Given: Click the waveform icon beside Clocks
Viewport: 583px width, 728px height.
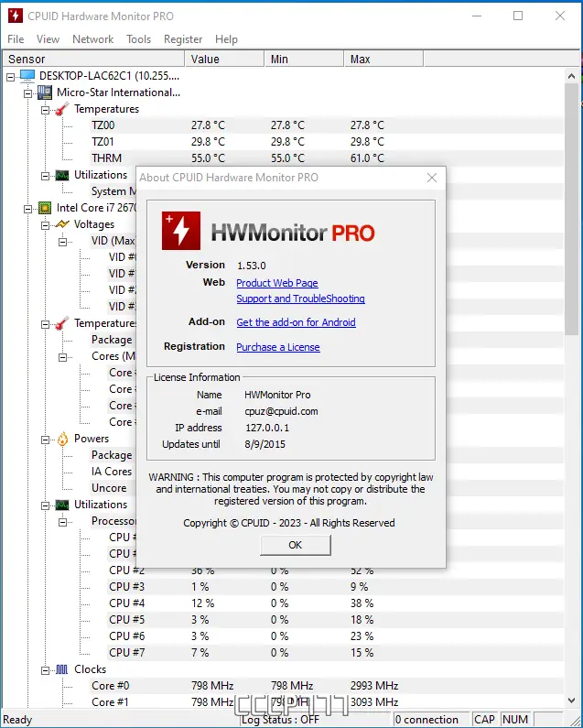Looking at the screenshot, I should (x=61, y=669).
